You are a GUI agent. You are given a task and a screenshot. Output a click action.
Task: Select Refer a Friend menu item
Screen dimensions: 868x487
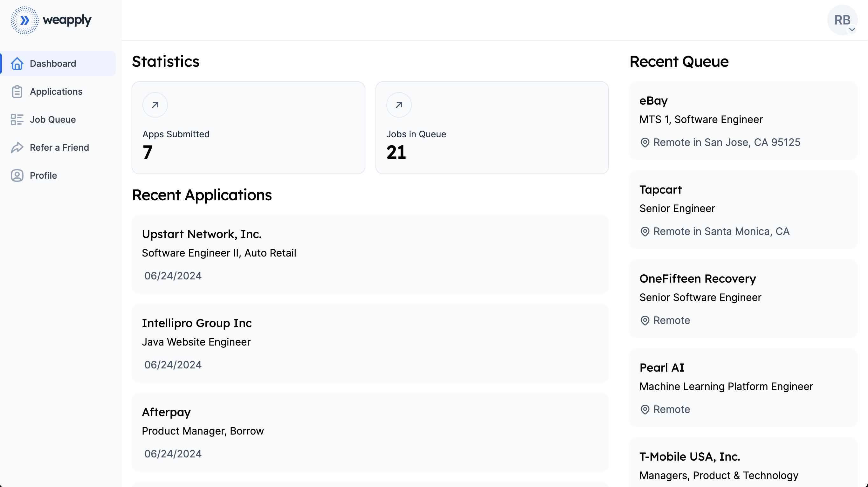(59, 147)
